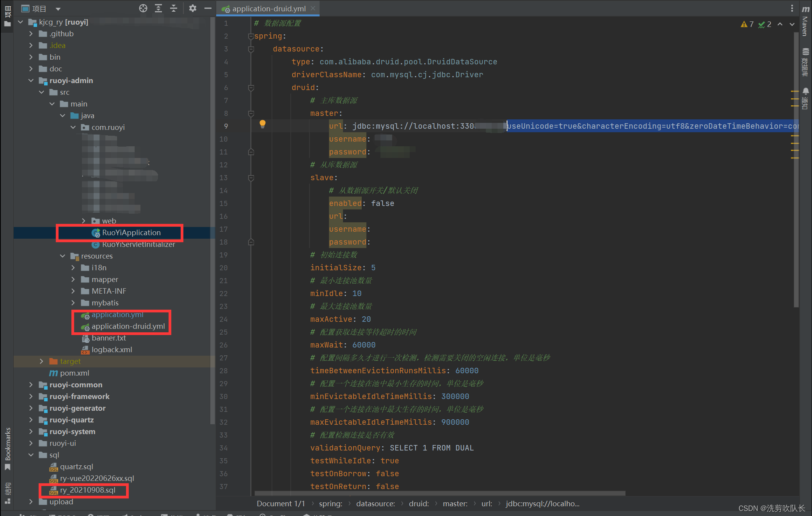
Task: Open project view settings gear
Action: pyautogui.click(x=192, y=8)
